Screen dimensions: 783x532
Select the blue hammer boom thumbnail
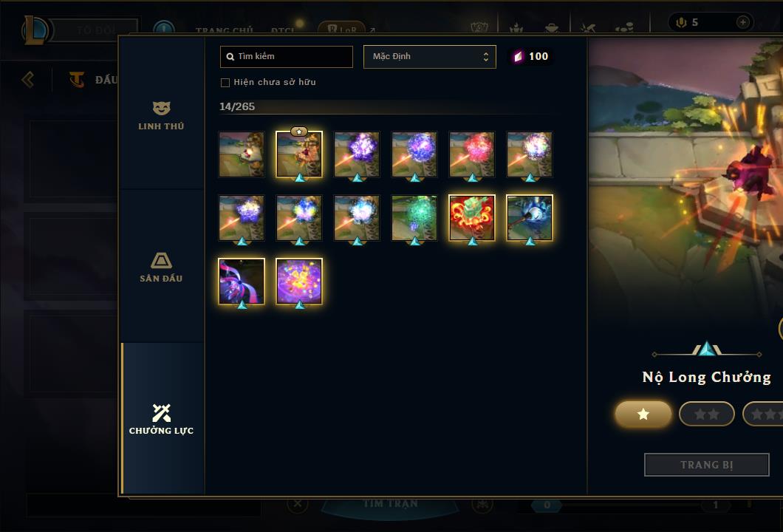(x=530, y=218)
